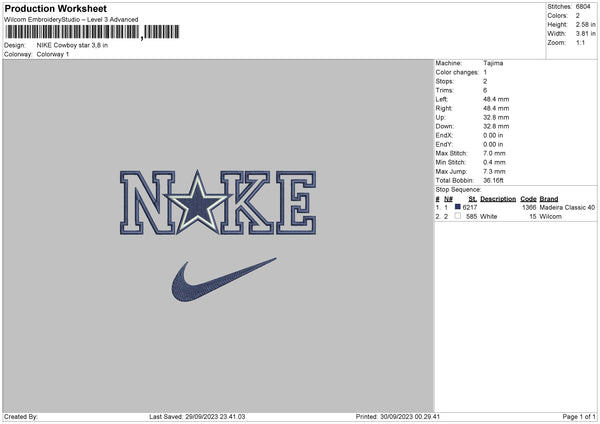Click the EndX value 0.00 in

pos(493,135)
